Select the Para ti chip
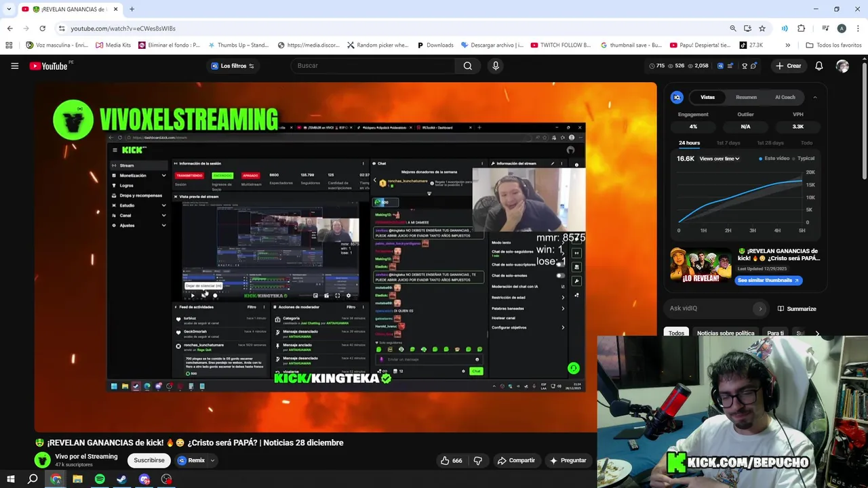Screen dimensions: 868x488 tap(775, 333)
